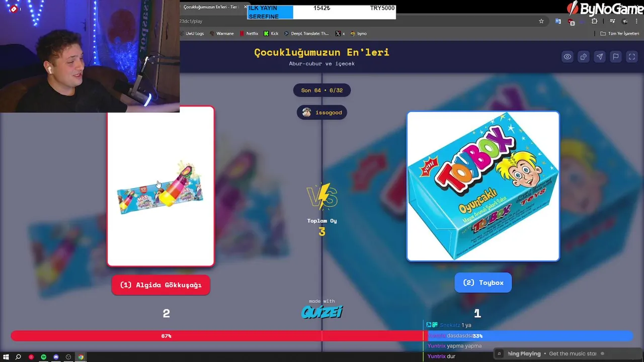
Task: Click the dice randomize icon
Action: pos(583,57)
